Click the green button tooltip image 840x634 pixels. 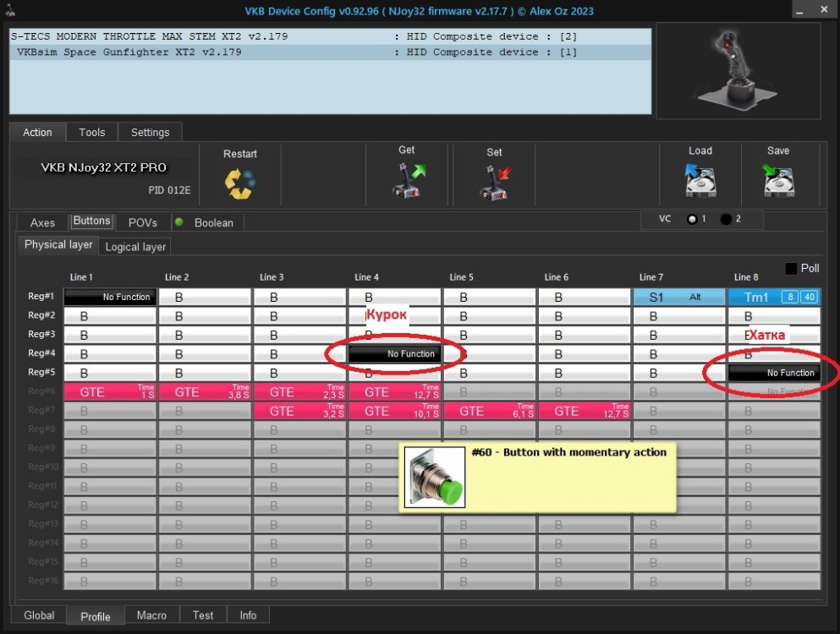[x=435, y=477]
